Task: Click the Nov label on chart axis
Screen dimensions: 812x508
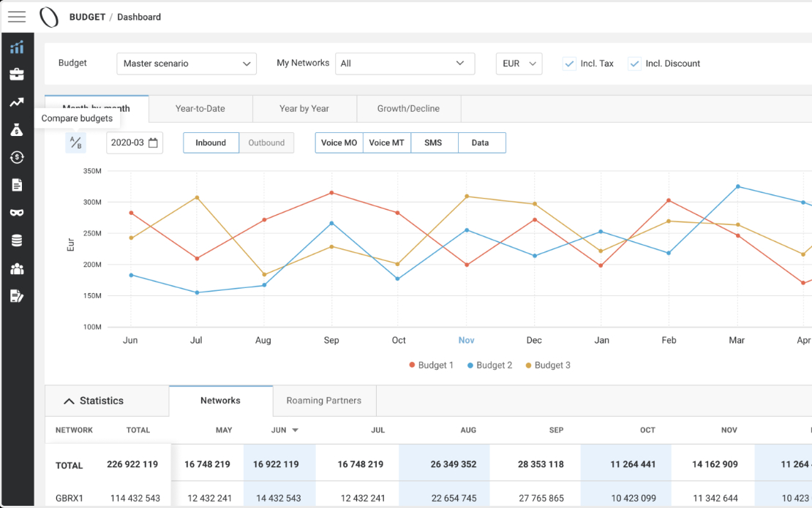Action: point(466,341)
